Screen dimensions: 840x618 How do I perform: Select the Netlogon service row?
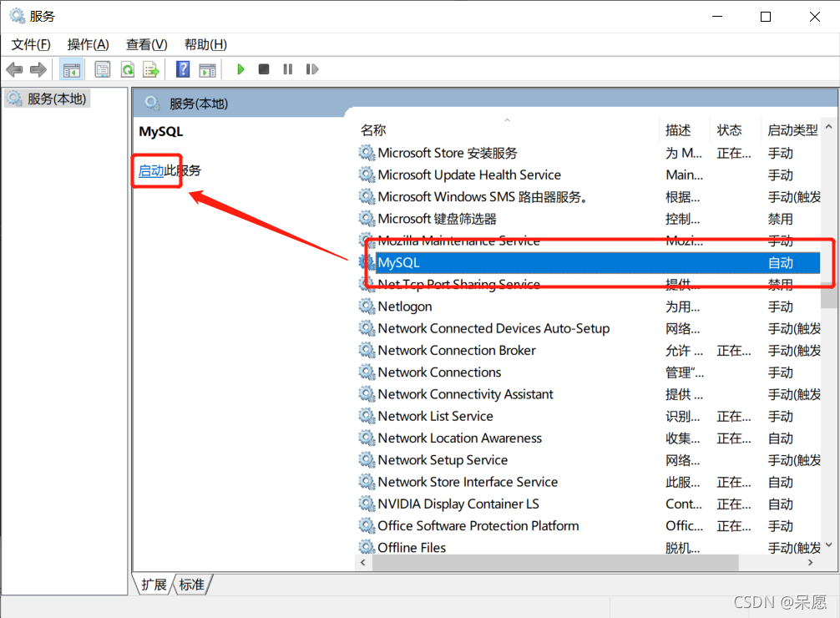[x=590, y=306]
